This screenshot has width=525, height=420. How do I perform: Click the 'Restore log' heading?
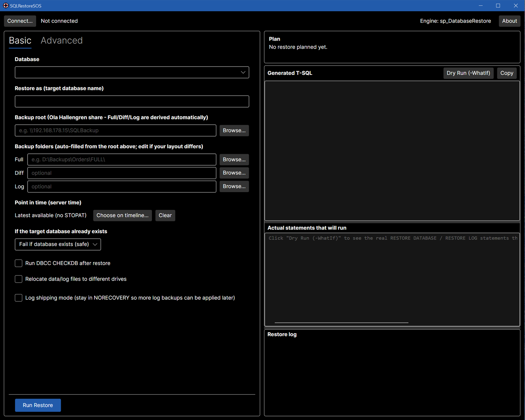point(282,334)
